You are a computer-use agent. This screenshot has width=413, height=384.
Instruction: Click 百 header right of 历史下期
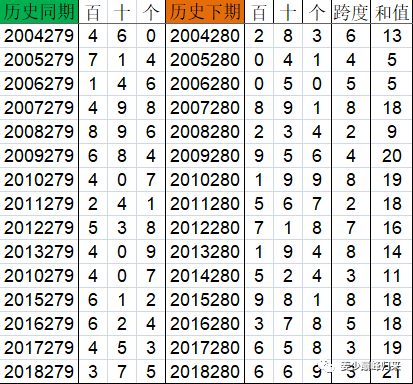[x=259, y=12]
